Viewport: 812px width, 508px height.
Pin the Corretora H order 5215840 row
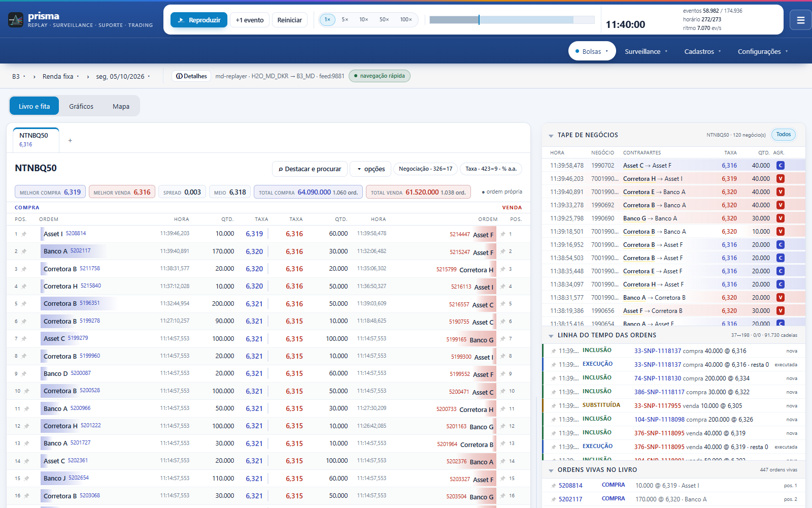point(24,287)
